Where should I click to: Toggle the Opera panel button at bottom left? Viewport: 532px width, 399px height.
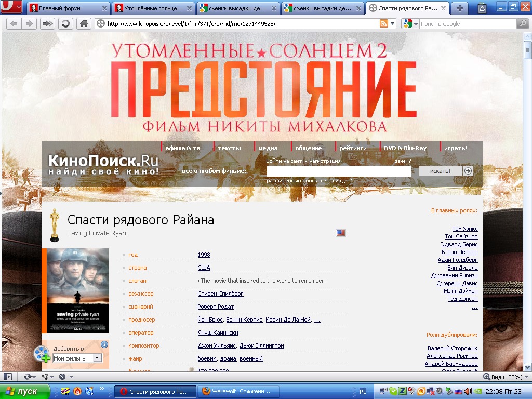(8, 377)
